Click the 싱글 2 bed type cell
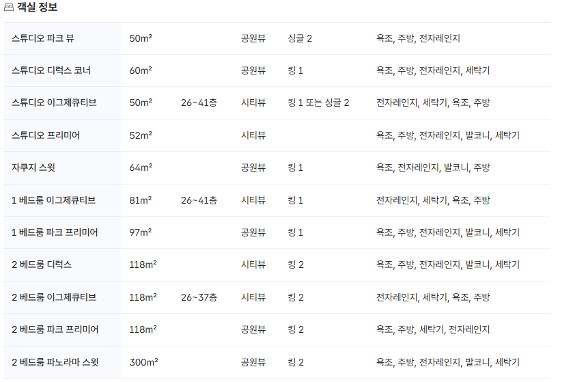Screen dimensions: 588x382 point(300,38)
